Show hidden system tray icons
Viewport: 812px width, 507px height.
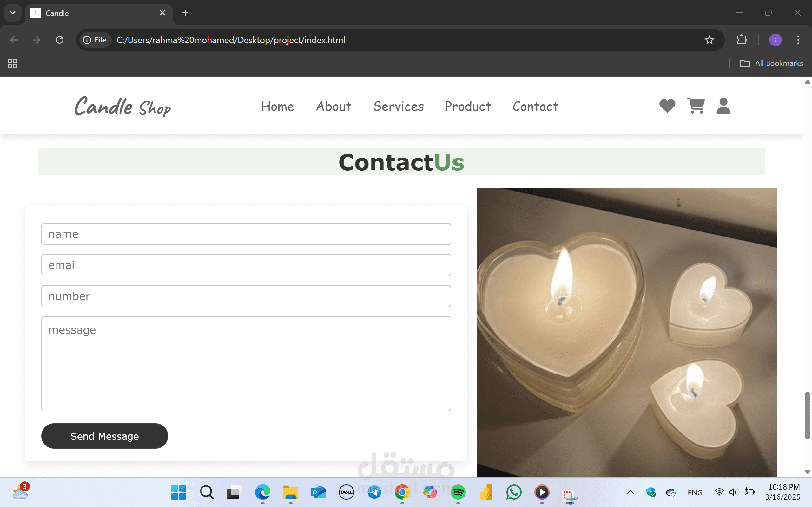(630, 492)
